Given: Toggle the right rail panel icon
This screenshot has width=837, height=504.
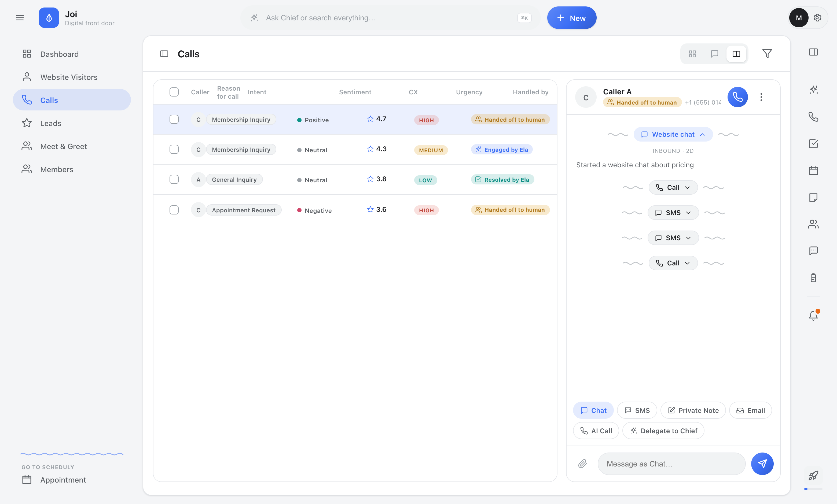Looking at the screenshot, I should (x=813, y=52).
